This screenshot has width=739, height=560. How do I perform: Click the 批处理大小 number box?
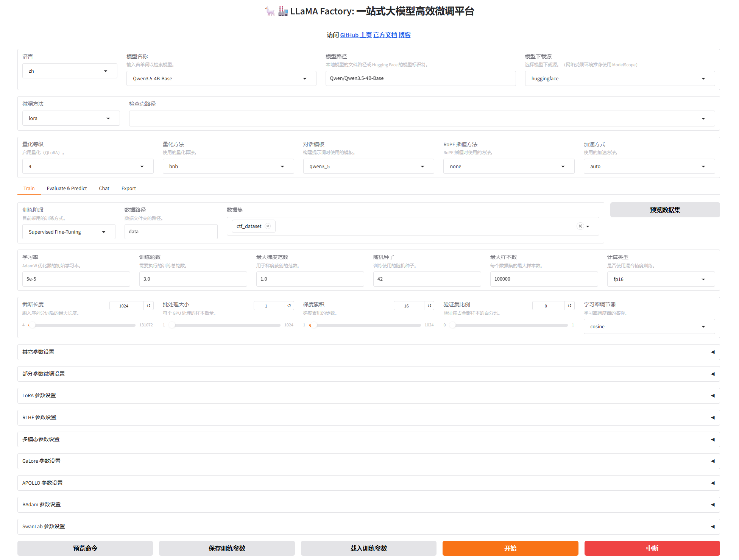click(x=269, y=306)
